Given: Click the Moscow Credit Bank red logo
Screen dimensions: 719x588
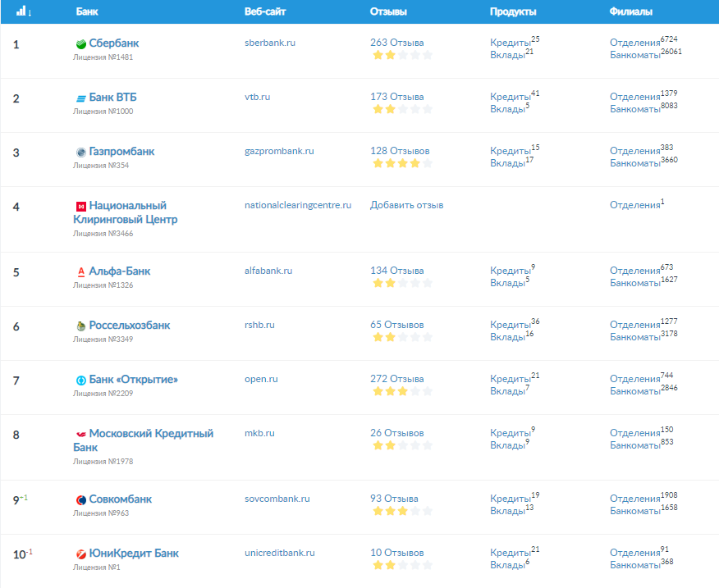Looking at the screenshot, I should (81, 434).
